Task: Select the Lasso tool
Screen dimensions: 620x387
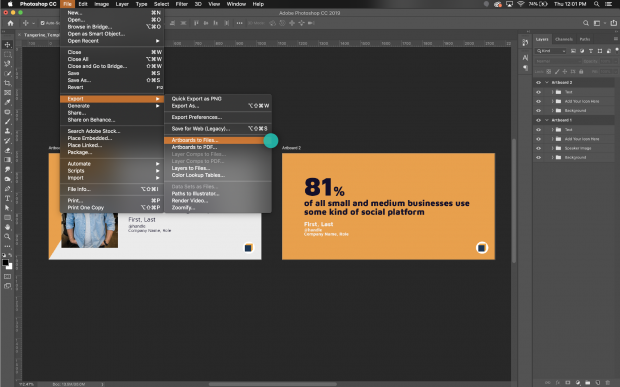Action: [x=8, y=64]
